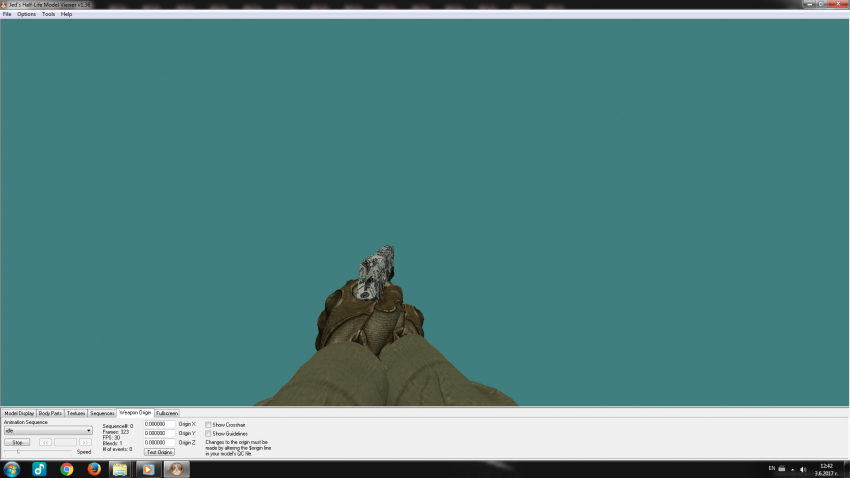Open the Options menu
The width and height of the screenshot is (850, 478).
click(x=26, y=14)
